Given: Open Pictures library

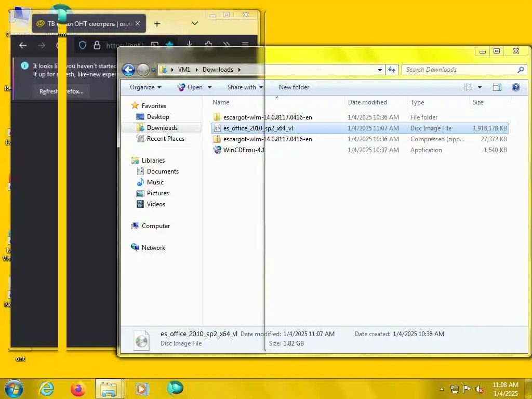Looking at the screenshot, I should [158, 193].
